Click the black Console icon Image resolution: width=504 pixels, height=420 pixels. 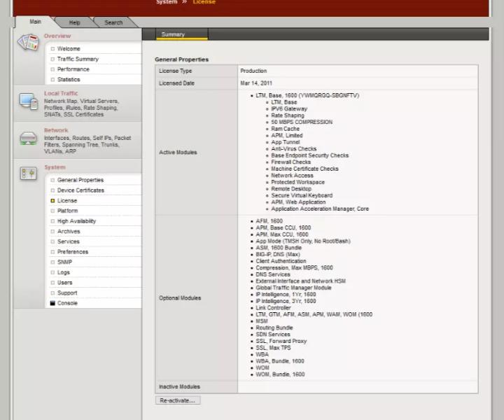click(x=52, y=303)
